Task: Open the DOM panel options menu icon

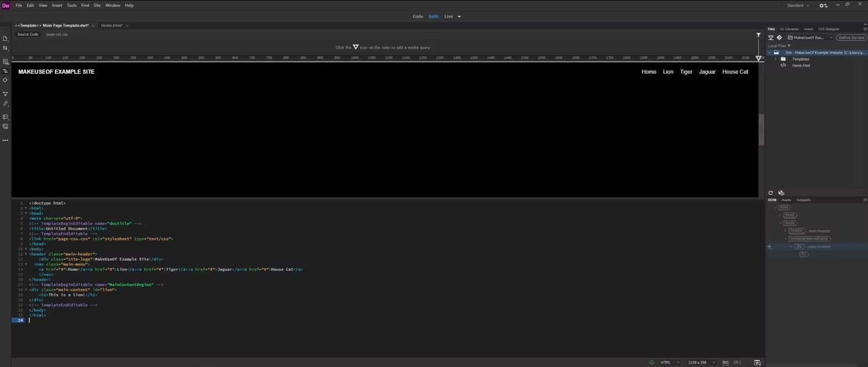Action: point(865,199)
